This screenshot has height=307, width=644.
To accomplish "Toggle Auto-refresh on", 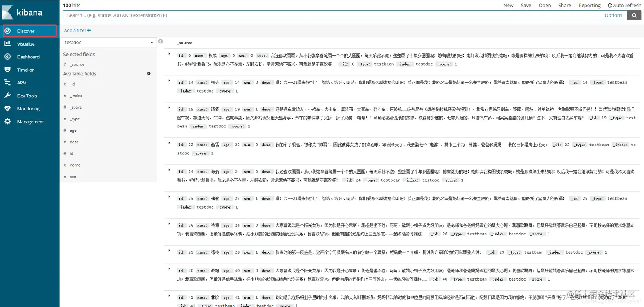I will (x=624, y=5).
